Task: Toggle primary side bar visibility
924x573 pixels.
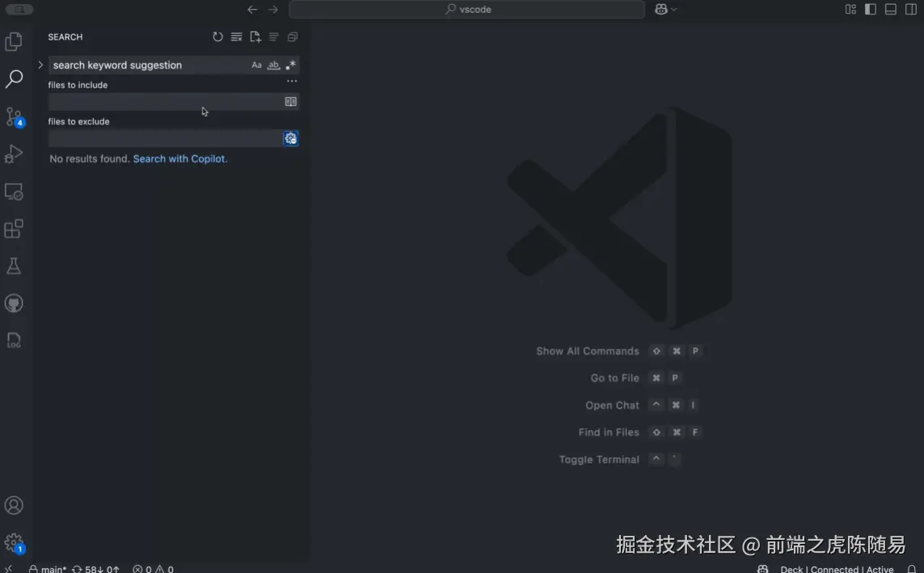Action: click(x=871, y=10)
